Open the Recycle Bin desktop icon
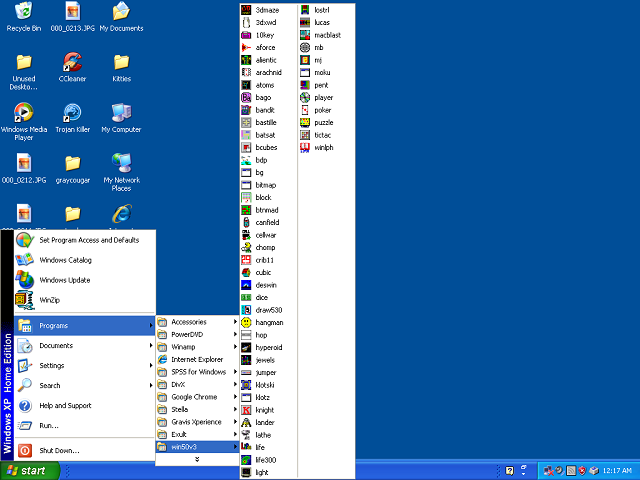Screen dimensions: 640x480 (x=24, y=17)
